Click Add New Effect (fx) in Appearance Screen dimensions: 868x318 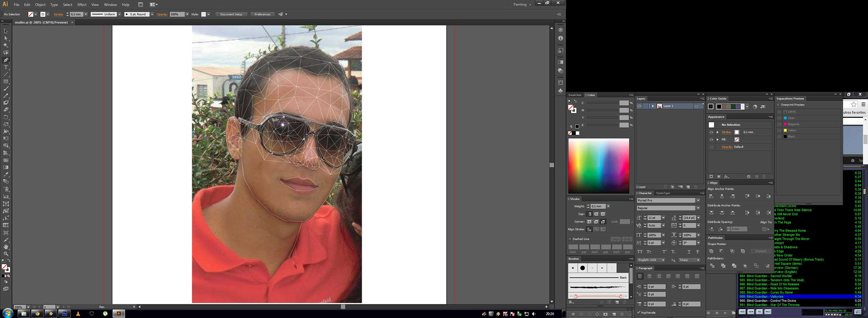pos(726,177)
